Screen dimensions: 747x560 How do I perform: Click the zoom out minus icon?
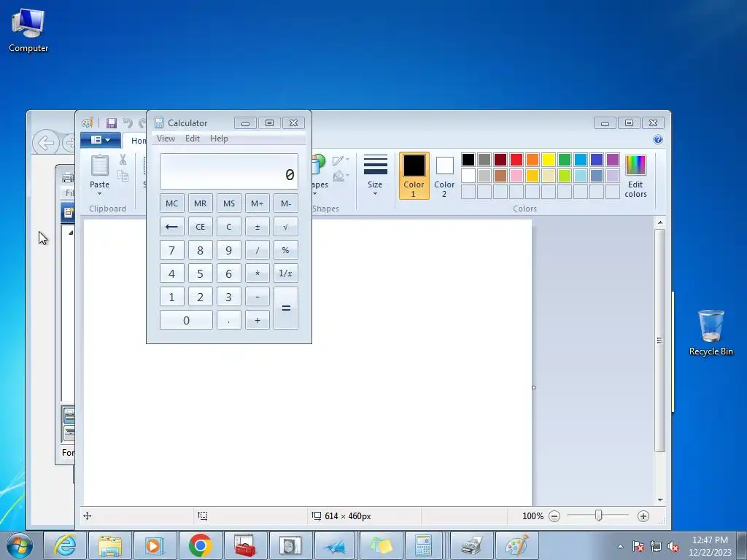pos(554,516)
